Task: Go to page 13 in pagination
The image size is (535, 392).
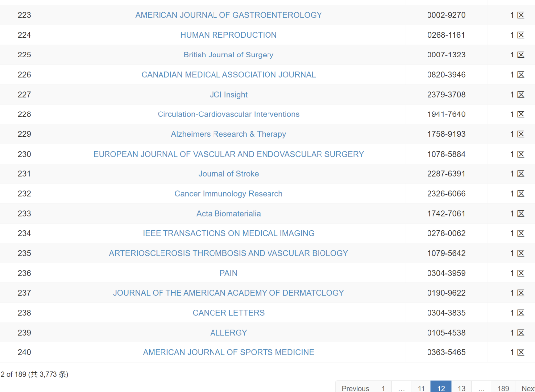Action: click(x=461, y=387)
